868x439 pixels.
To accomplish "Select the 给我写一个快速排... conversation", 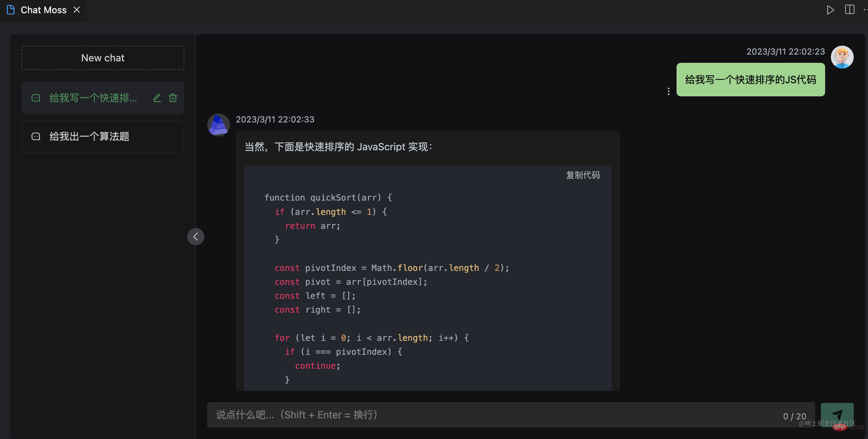I will click(x=93, y=98).
